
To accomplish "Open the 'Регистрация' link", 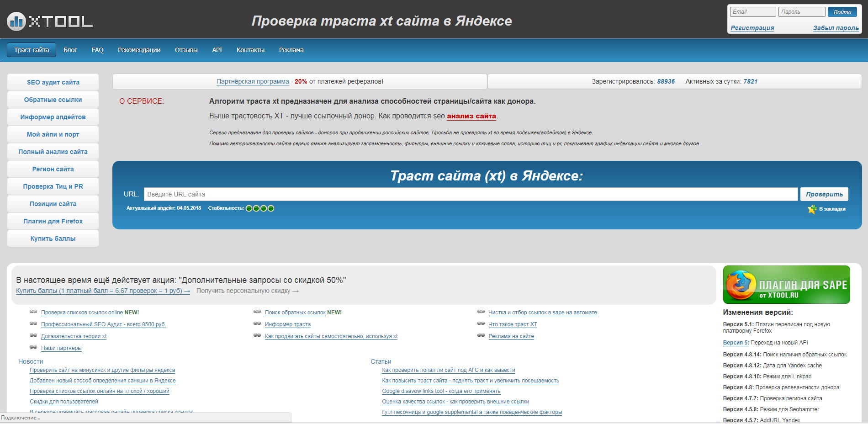I will [752, 28].
